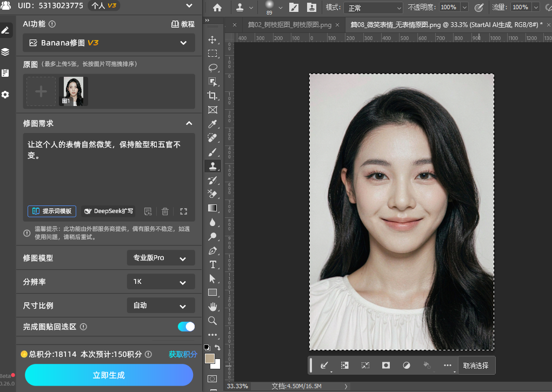
Task: Select the Clone Stamp tool in the toolbox
Action: (x=212, y=166)
